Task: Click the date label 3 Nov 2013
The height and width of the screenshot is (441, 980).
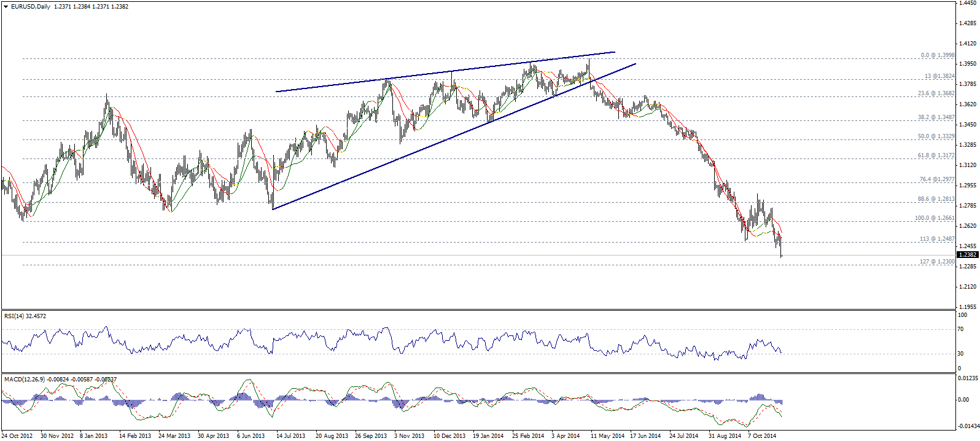Action: [409, 436]
